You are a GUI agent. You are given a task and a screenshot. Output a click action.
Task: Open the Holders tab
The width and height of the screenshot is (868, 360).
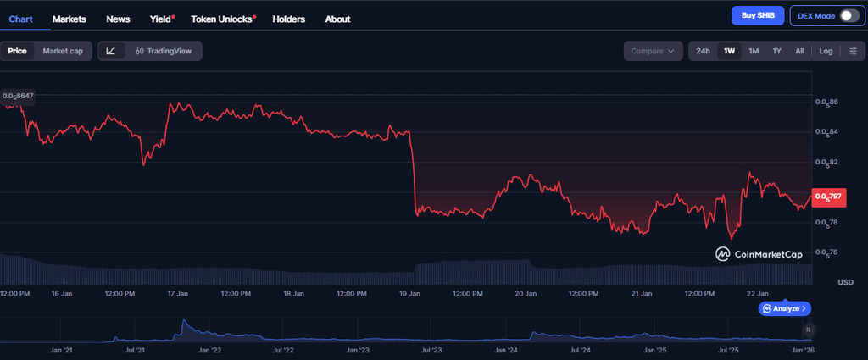coord(288,19)
